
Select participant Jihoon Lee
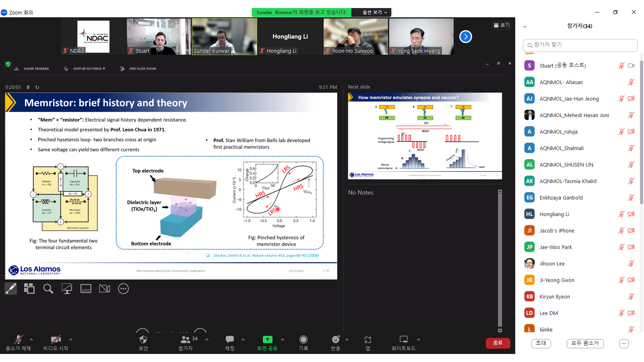[580, 263]
